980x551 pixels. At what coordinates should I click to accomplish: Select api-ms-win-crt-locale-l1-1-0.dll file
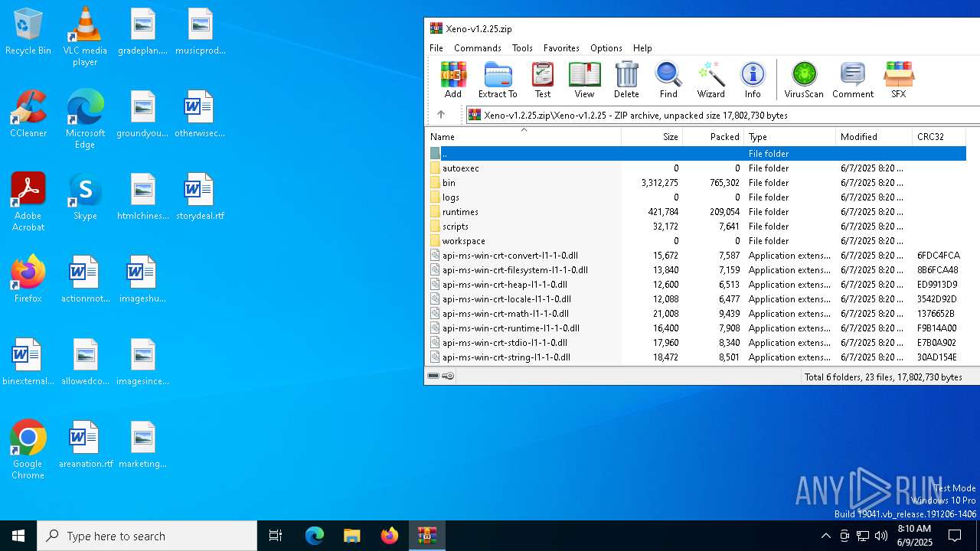pos(696,298)
